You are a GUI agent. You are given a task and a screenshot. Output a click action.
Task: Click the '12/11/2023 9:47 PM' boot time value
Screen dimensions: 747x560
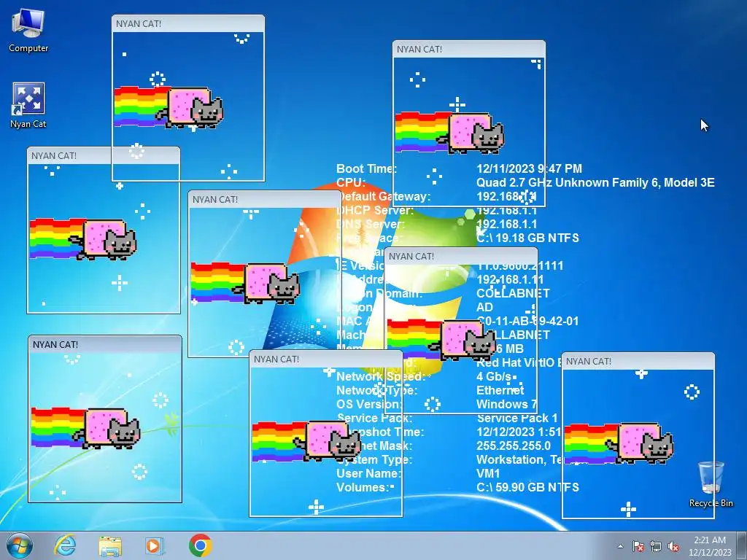[530, 168]
